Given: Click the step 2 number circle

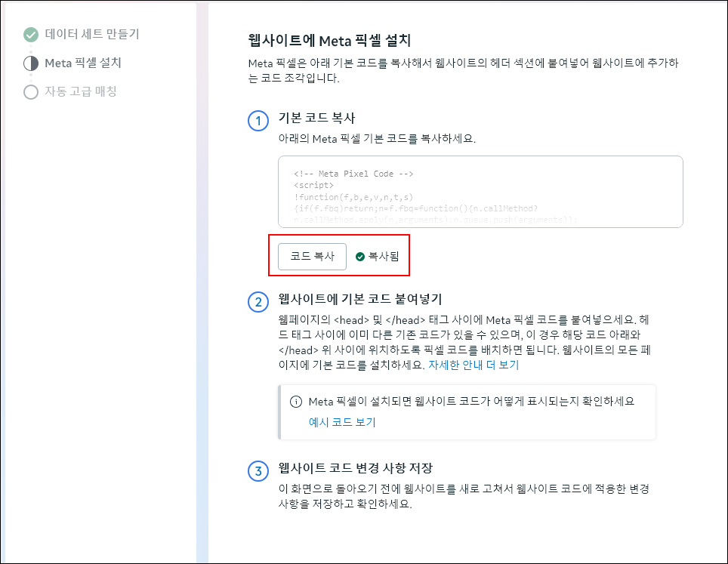Looking at the screenshot, I should (258, 302).
